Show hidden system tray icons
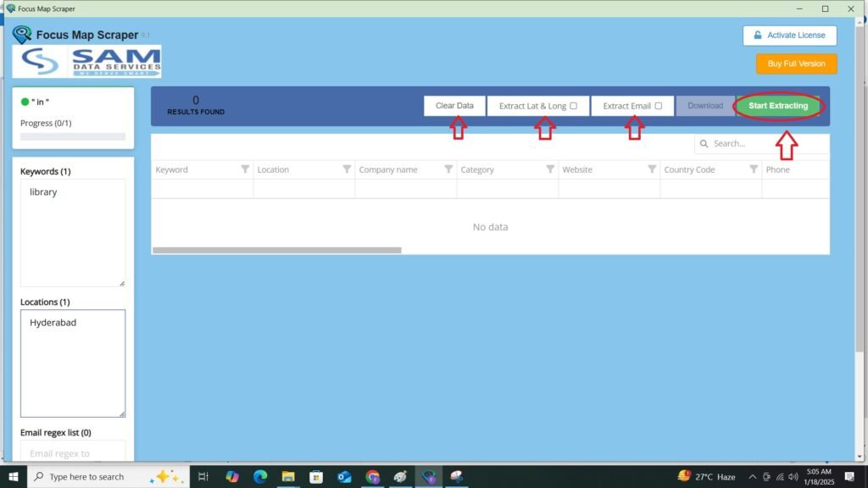Screen dimensions: 868x488 pyautogui.click(x=752, y=477)
